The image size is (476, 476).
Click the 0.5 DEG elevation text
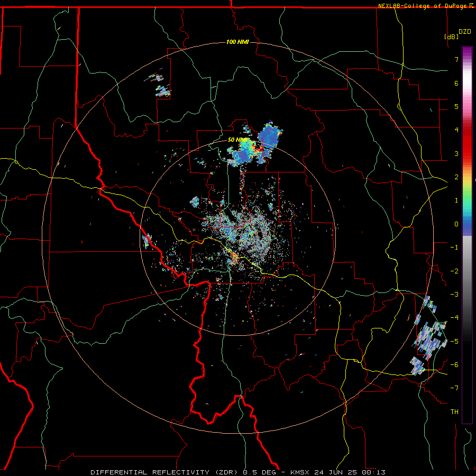tap(260, 472)
